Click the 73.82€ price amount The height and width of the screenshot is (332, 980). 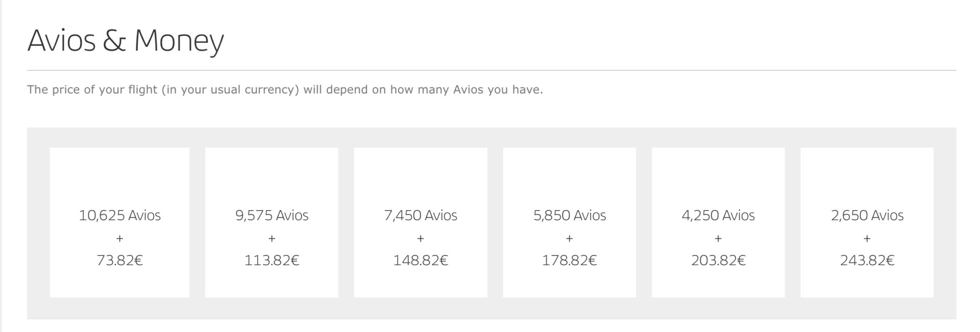coord(119,261)
